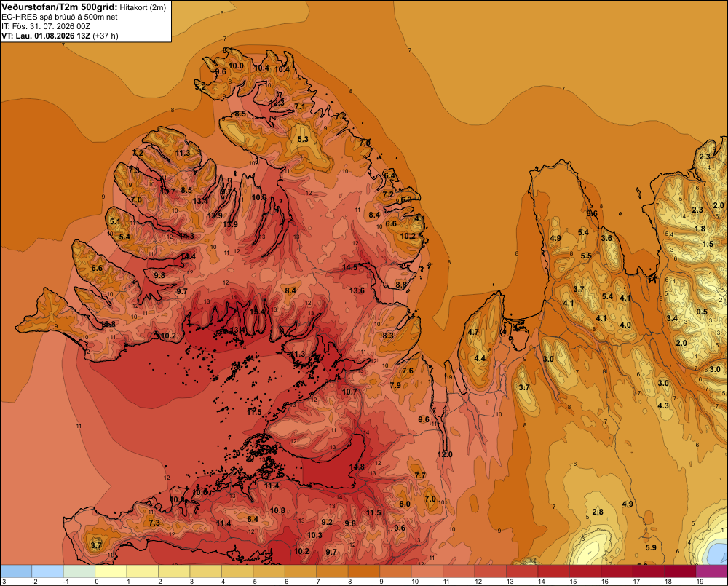This screenshot has width=728, height=586.
Task: Click the 6.4 temperature value
Action: pos(389,175)
